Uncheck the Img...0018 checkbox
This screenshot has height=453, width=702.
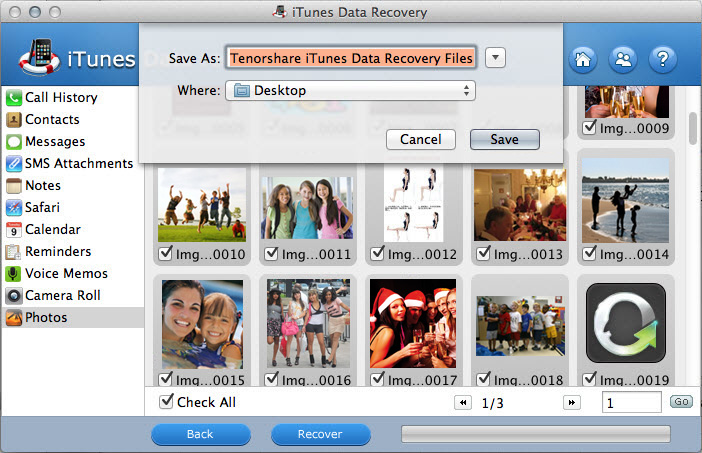484,379
